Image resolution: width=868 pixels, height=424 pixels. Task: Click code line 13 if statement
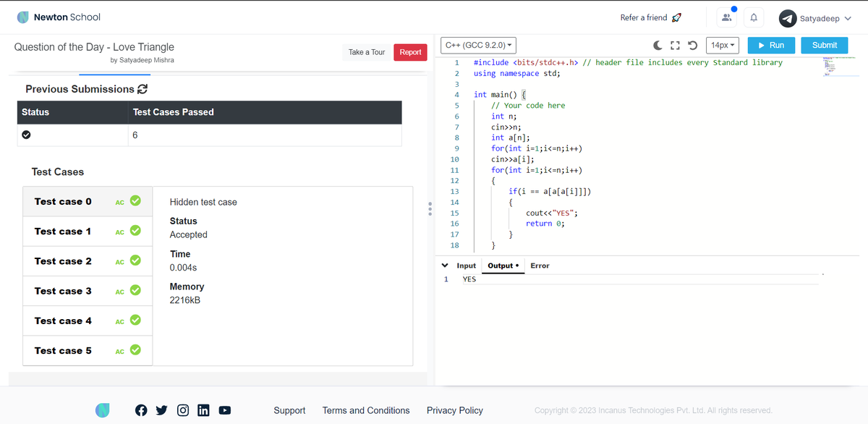tap(550, 191)
